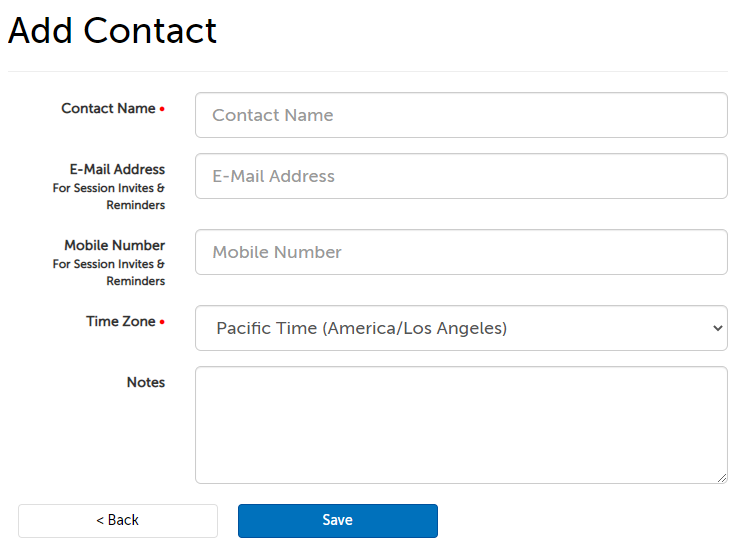747x549 pixels.
Task: Click into the Mobile Number field
Action: [460, 252]
